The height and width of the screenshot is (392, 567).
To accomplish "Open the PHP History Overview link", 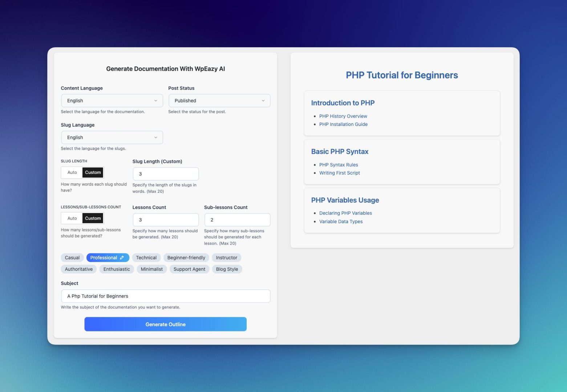I will pyautogui.click(x=343, y=116).
